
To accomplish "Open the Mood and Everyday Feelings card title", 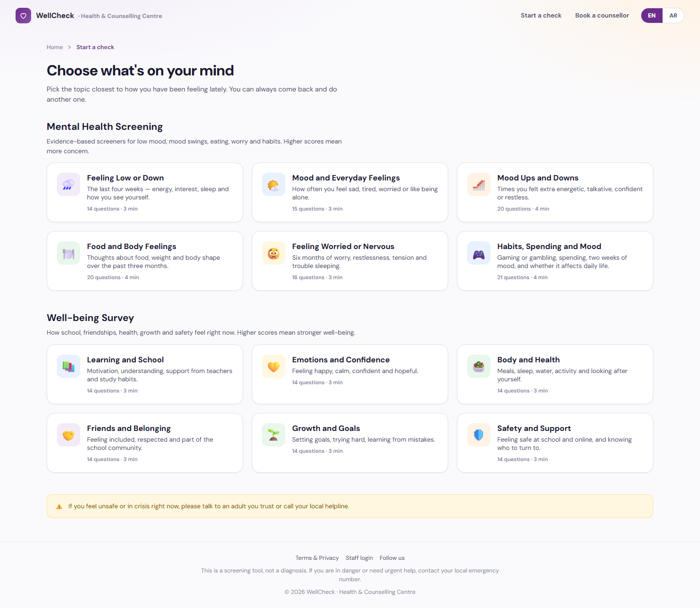I will tap(346, 178).
